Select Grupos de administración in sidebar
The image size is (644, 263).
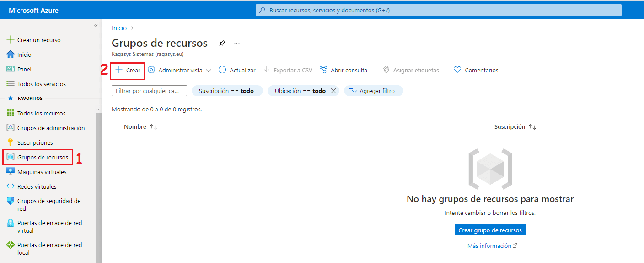click(51, 128)
